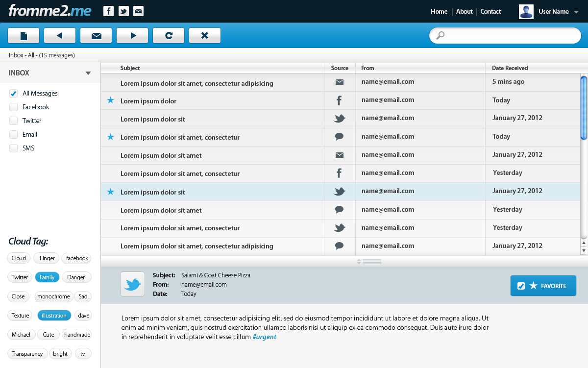The width and height of the screenshot is (588, 368).
Task: Click the back arrow toolbar button
Action: (60, 35)
